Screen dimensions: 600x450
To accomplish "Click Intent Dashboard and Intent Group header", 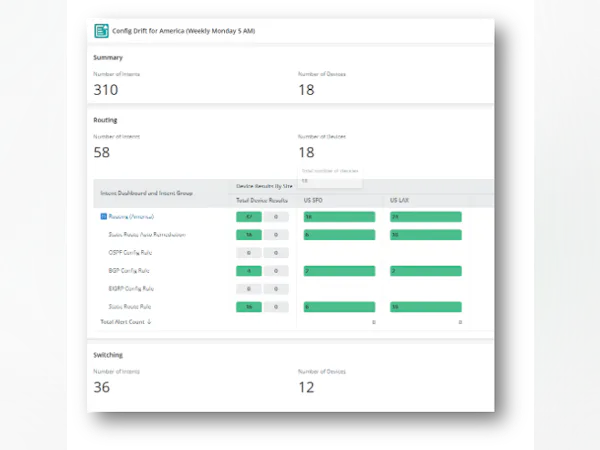I will (x=147, y=193).
